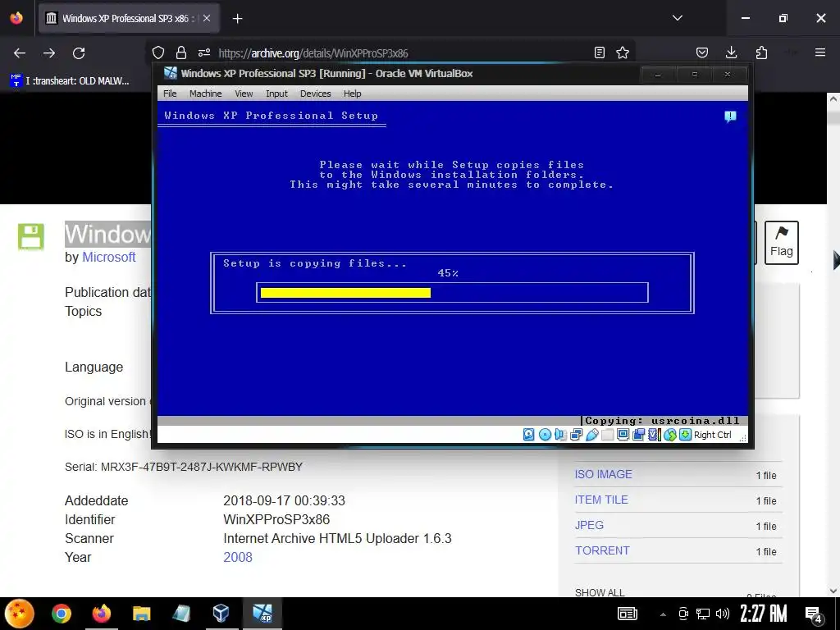840x630 pixels.
Task: Open the ITEM TILE download link
Action: [x=601, y=500]
